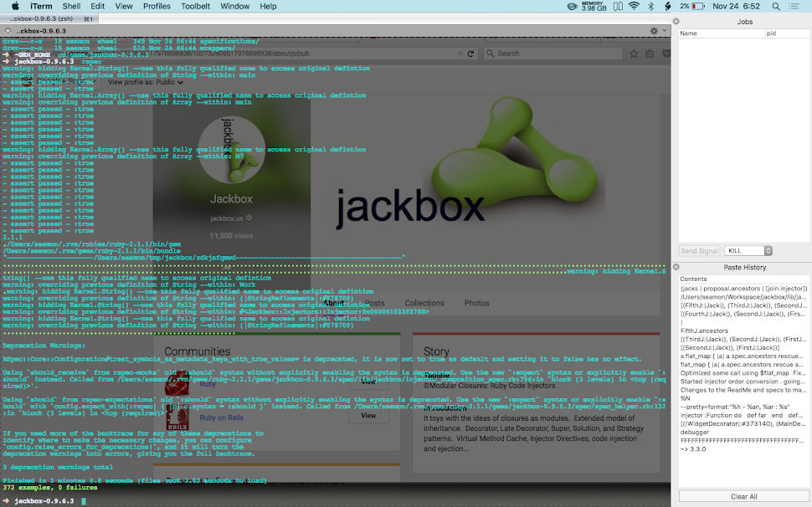This screenshot has height=507, width=812.
Task: Select paste entry 'FifthJ.ancestors'
Action: pos(743,330)
